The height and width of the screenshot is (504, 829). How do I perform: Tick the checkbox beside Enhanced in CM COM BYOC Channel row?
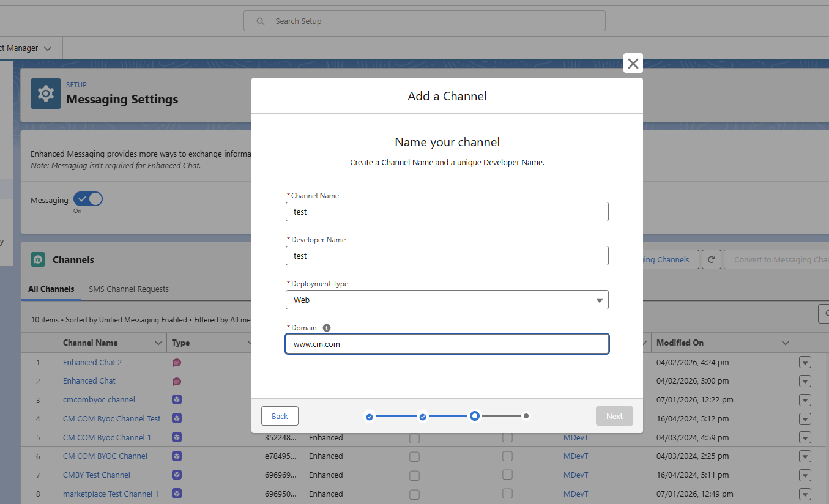[414, 456]
